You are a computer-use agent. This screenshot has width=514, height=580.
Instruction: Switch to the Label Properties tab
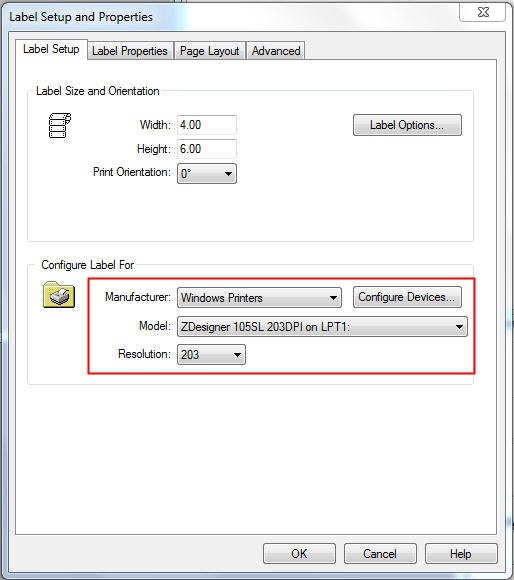tap(130, 51)
